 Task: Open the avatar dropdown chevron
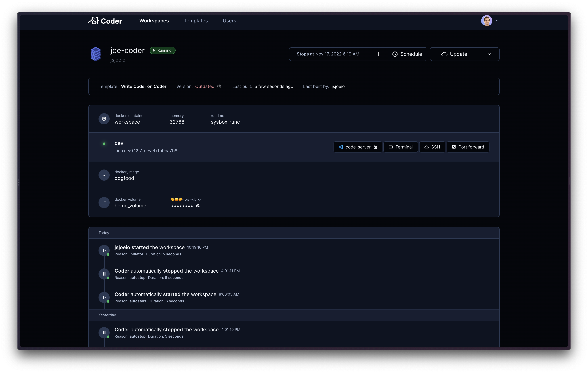point(497,21)
